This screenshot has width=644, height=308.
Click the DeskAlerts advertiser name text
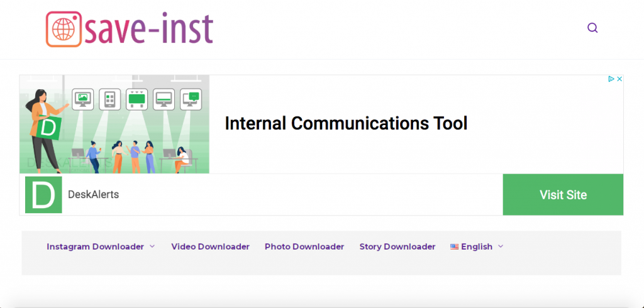[93, 195]
